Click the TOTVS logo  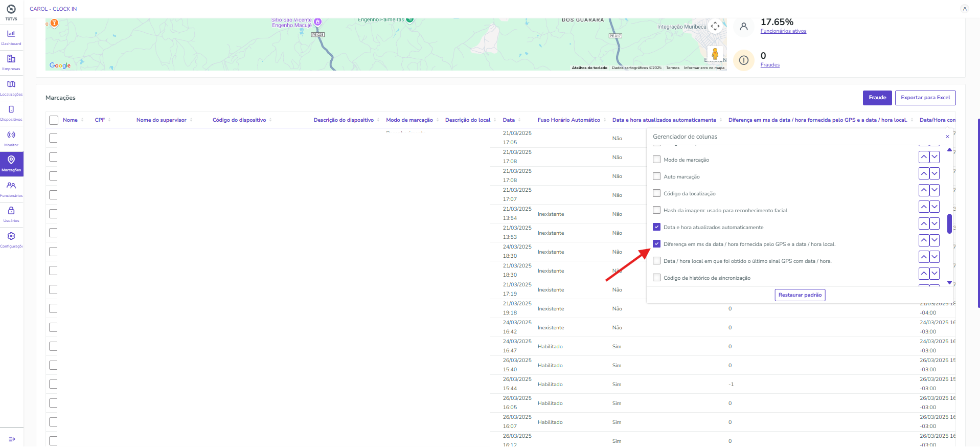(x=11, y=11)
